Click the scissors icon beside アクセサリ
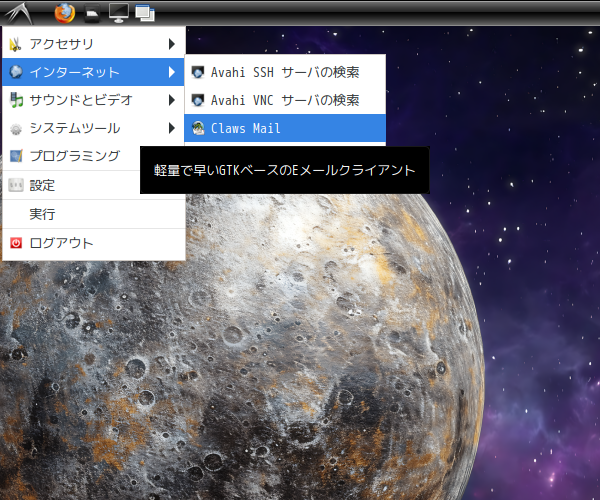Image resolution: width=600 pixels, height=500 pixels. (15, 44)
